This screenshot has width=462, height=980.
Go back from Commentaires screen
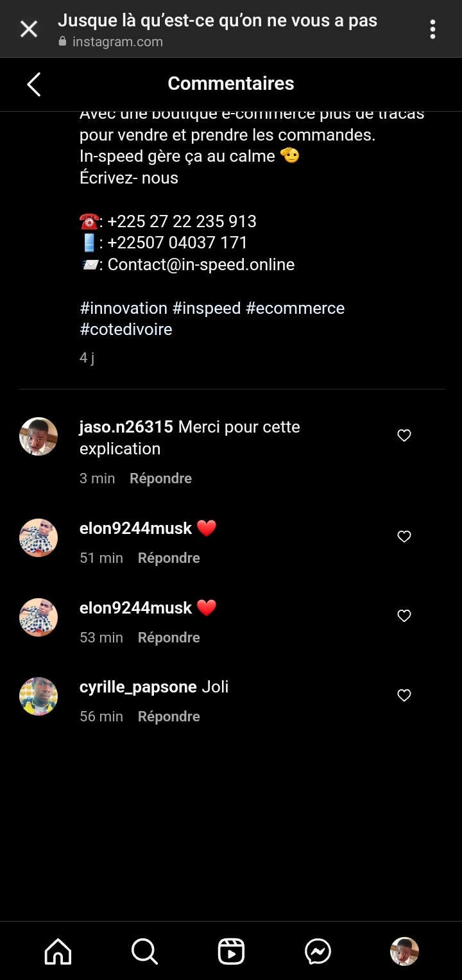click(34, 84)
